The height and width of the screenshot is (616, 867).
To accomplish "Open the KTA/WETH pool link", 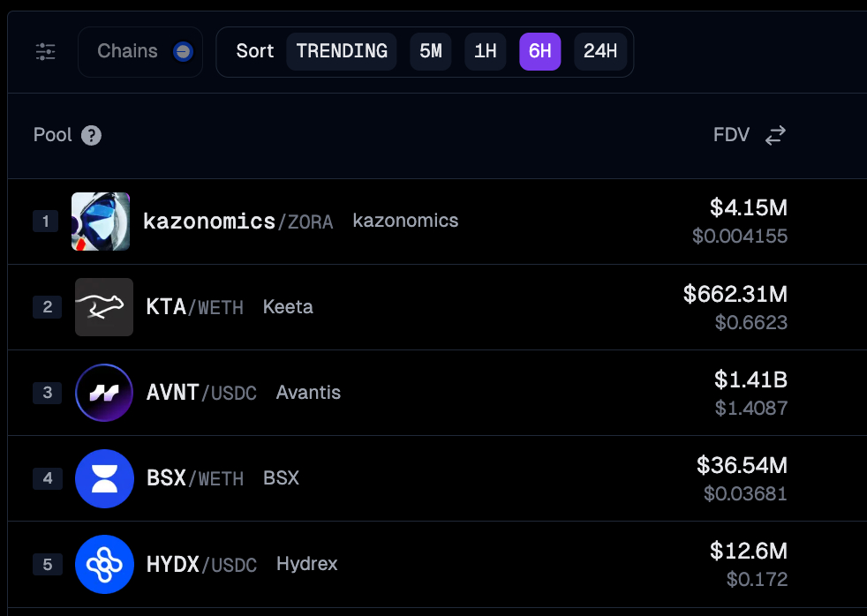I will 194,307.
